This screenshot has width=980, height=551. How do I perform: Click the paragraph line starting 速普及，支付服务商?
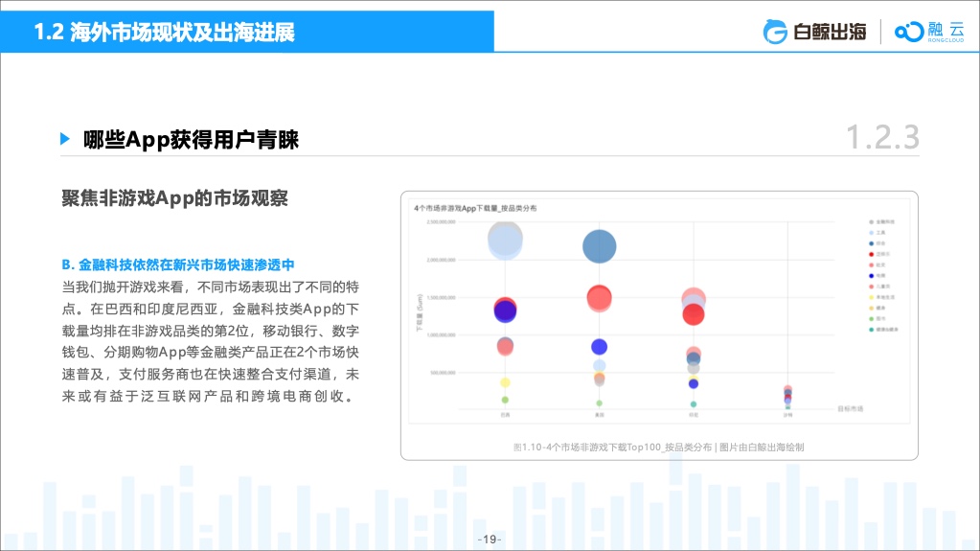click(210, 374)
